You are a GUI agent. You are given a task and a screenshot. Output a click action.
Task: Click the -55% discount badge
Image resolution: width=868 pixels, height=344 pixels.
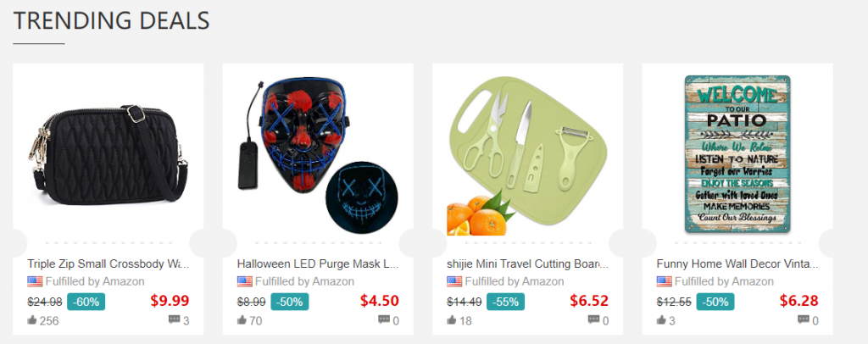pos(505,302)
